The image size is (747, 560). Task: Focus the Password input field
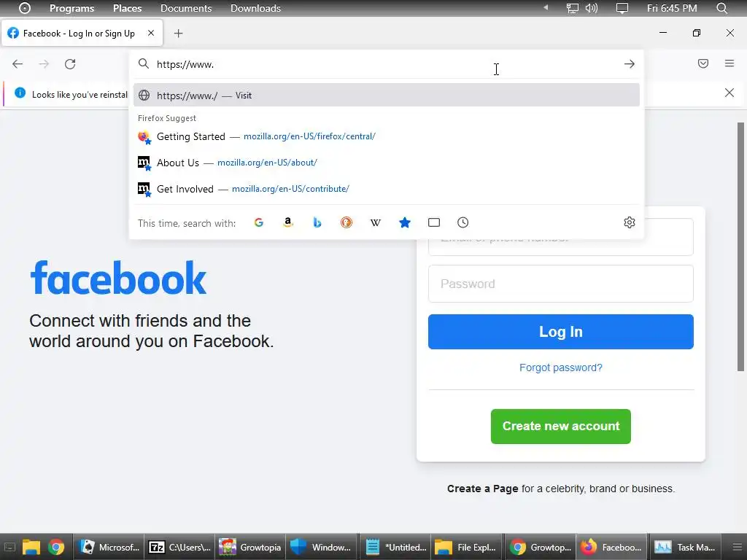(561, 284)
